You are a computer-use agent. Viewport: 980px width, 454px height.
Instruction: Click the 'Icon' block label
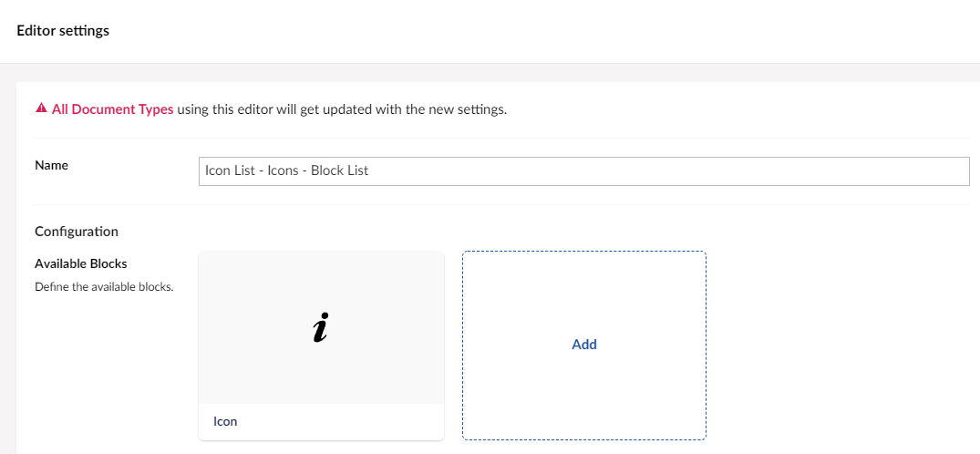tap(225, 421)
